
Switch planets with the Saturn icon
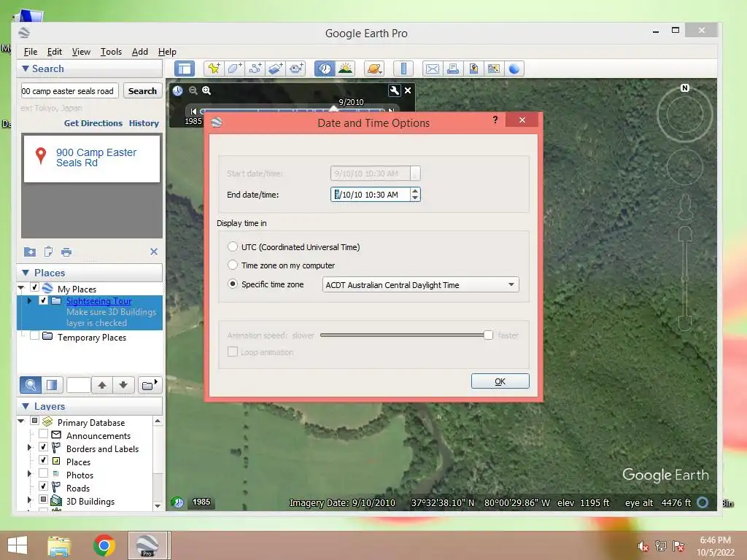[x=374, y=69]
